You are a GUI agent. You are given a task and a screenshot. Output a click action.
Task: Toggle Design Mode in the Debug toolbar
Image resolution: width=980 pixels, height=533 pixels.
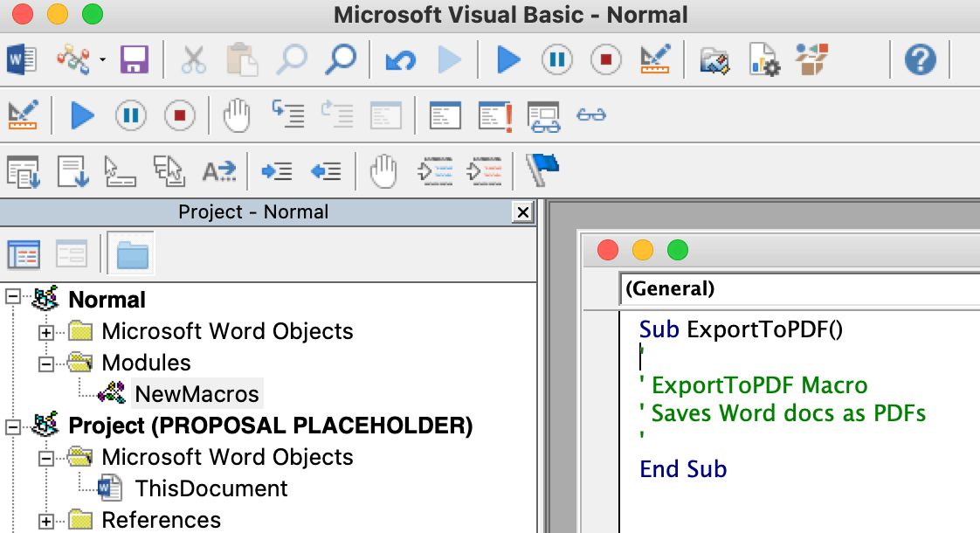pyautogui.click(x=22, y=114)
